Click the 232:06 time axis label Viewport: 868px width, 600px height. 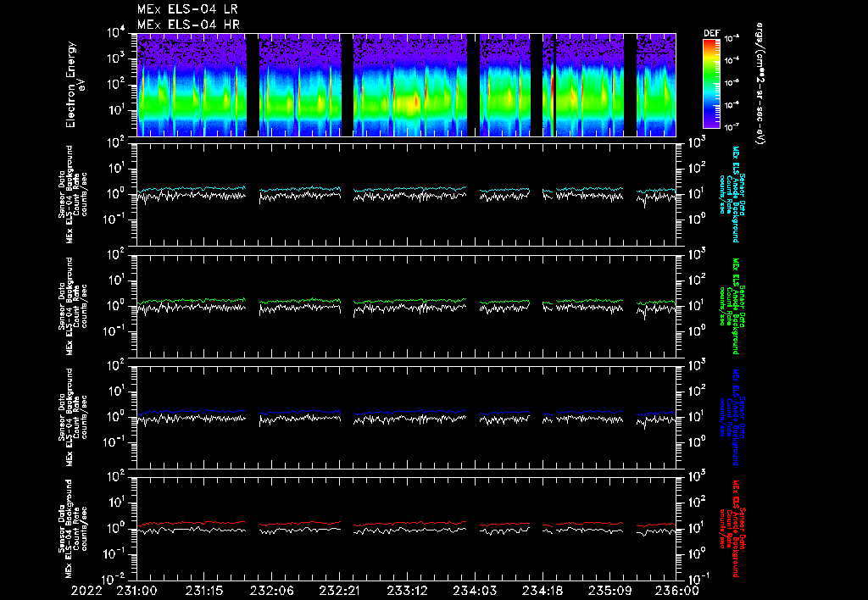pos(272,591)
